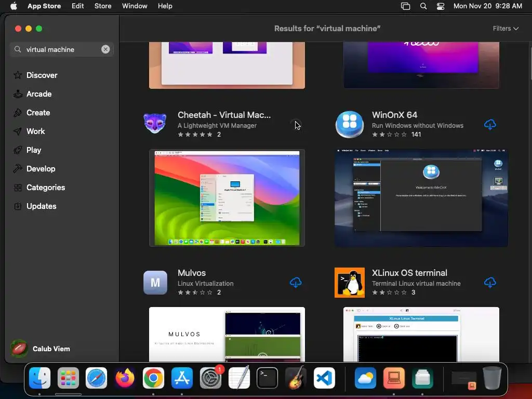Open the Window menu
The height and width of the screenshot is (399, 532).
click(135, 6)
